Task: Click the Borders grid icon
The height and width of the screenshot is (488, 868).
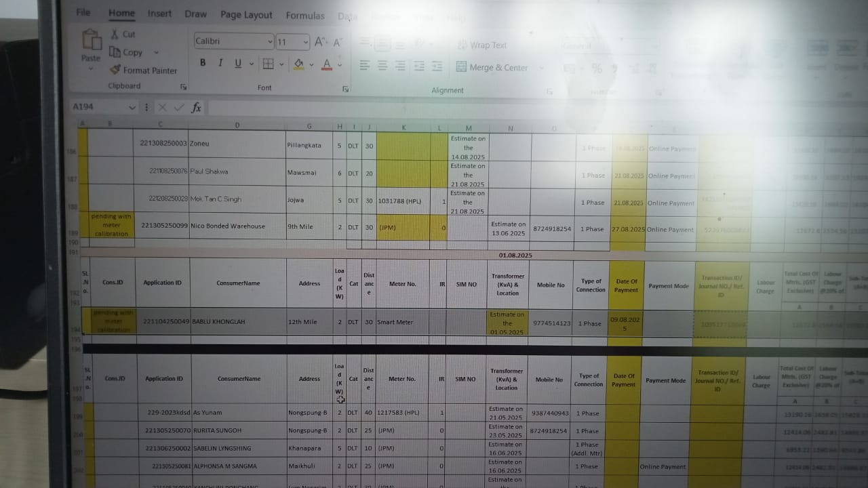Action: (x=268, y=64)
